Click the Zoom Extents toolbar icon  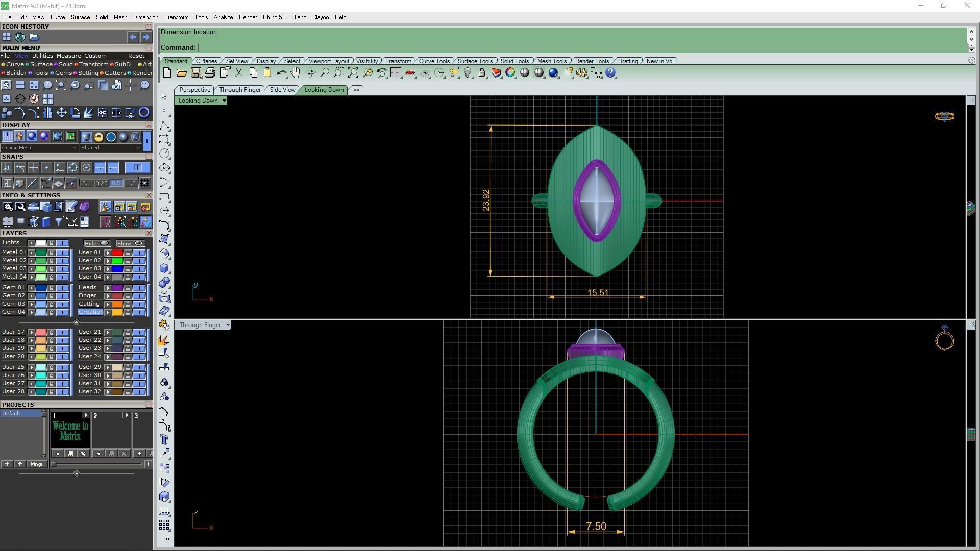353,73
